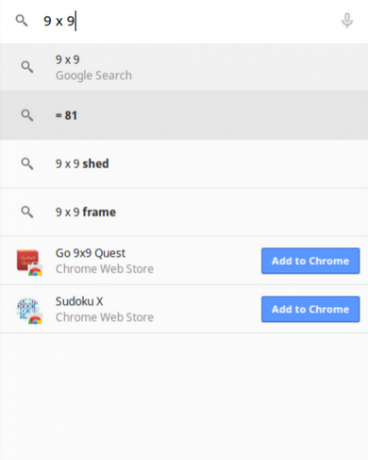Click magnifier icon next to = 81
Screen dimensions: 368x460
27,115
